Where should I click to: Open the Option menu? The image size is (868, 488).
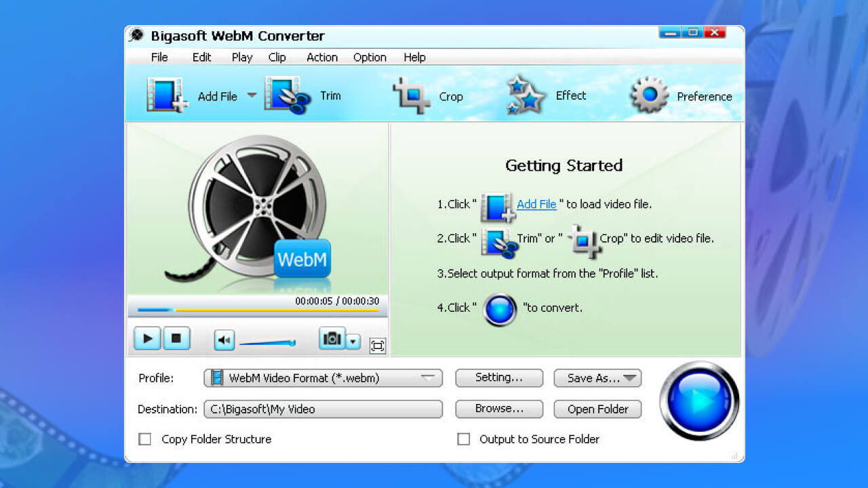370,58
